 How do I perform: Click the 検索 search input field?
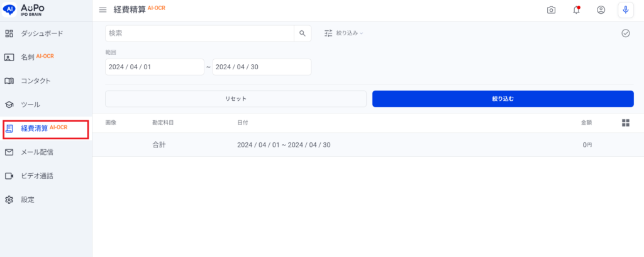coord(199,33)
